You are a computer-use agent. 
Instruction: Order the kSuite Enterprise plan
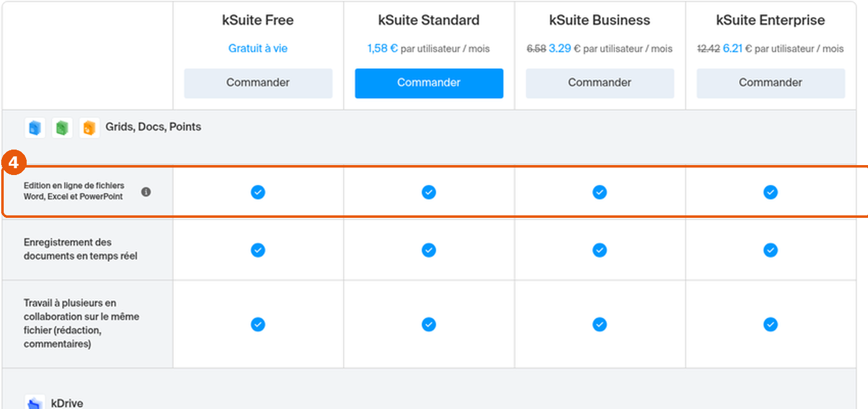771,83
